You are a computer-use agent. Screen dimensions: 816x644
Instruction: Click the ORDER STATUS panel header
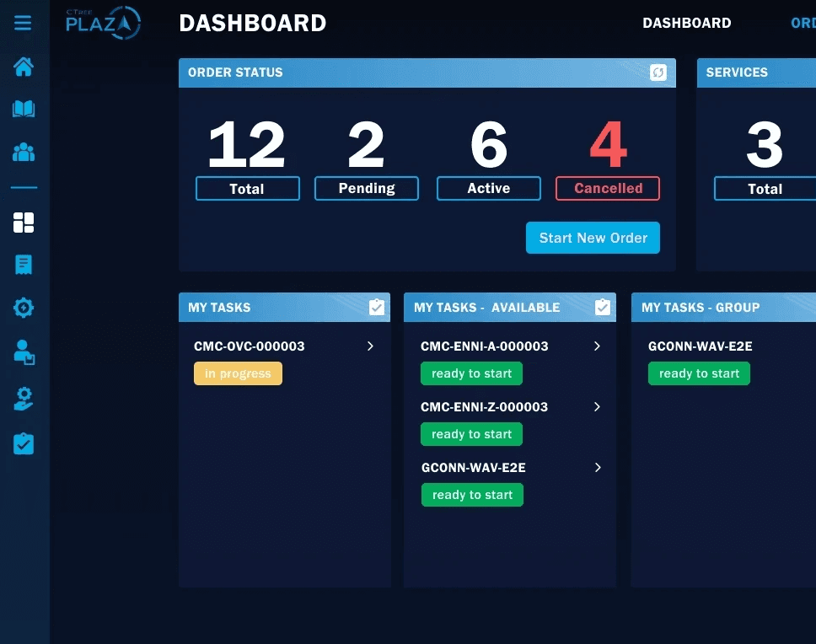(x=427, y=72)
